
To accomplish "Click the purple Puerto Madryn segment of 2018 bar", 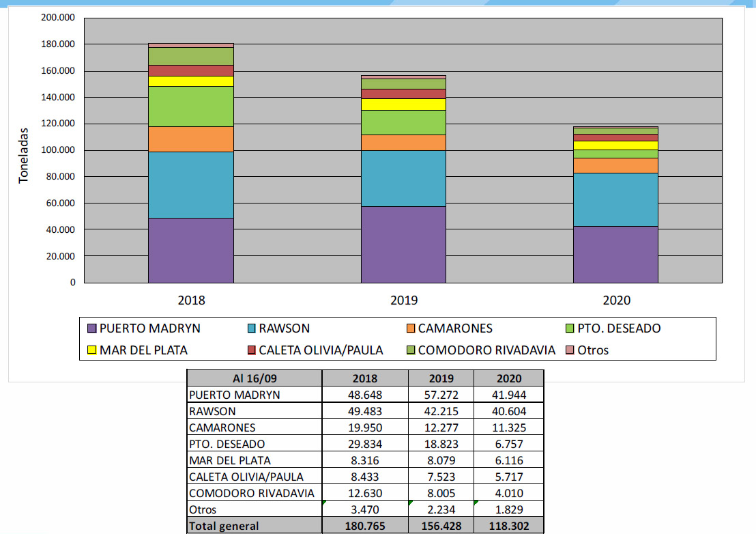I will pos(191,250).
